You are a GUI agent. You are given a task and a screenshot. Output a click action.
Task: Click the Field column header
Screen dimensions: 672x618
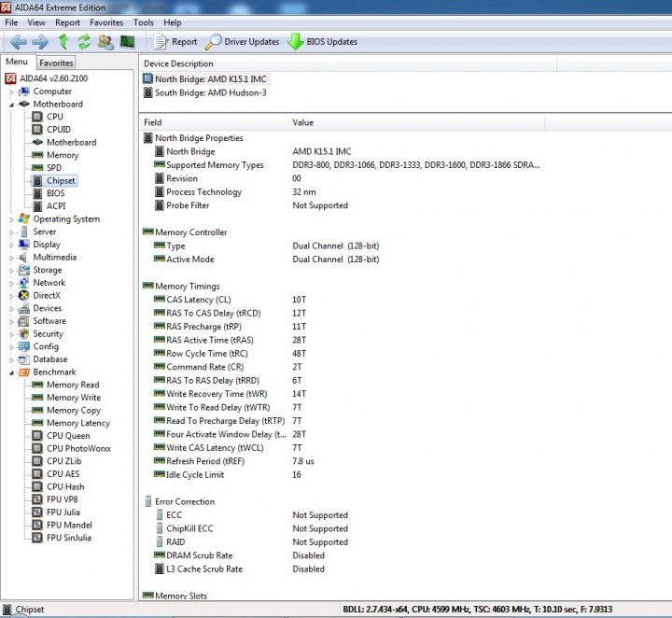(x=214, y=122)
